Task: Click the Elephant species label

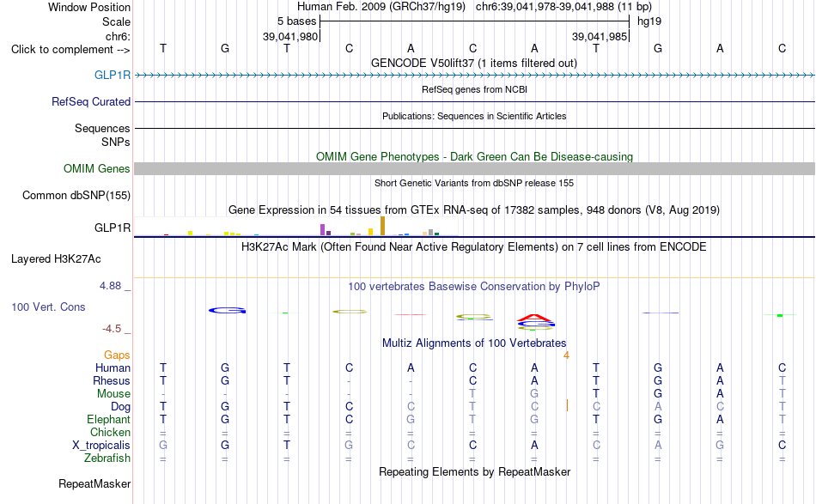Action: coord(108,419)
